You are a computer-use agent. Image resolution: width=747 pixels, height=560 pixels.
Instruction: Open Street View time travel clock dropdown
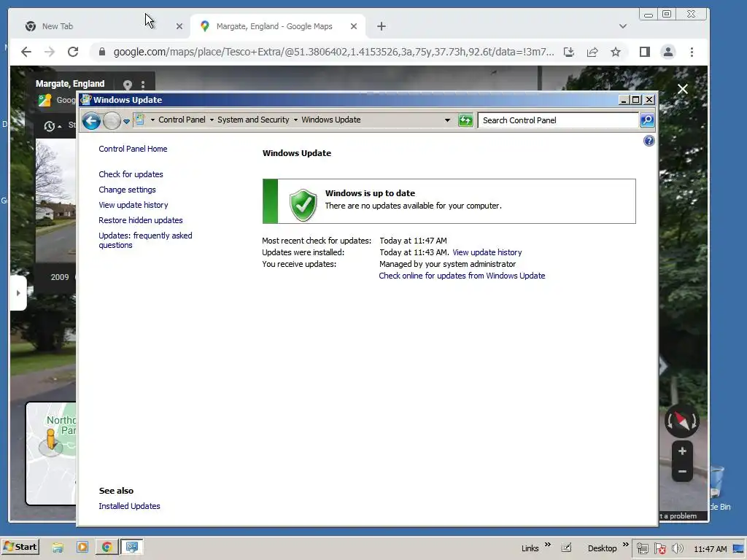coord(52,126)
